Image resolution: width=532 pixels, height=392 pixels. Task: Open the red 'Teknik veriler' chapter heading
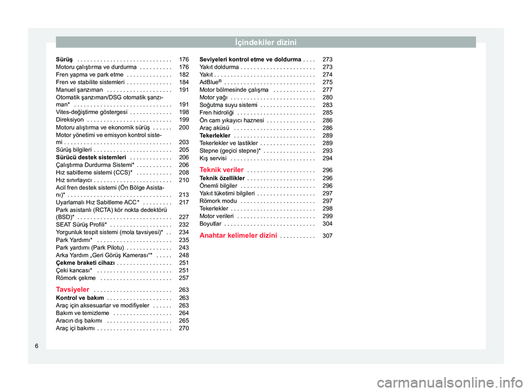pyautogui.click(x=266, y=170)
